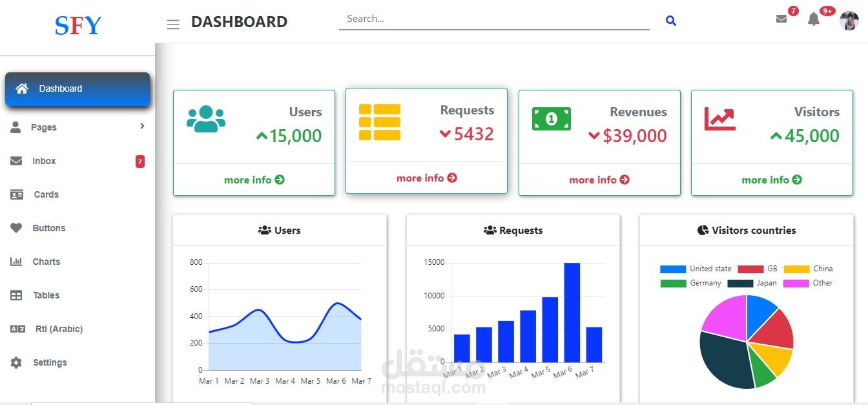Screen dimensions: 868x405
Task: Click the Visitors countries panel title
Action: [747, 230]
